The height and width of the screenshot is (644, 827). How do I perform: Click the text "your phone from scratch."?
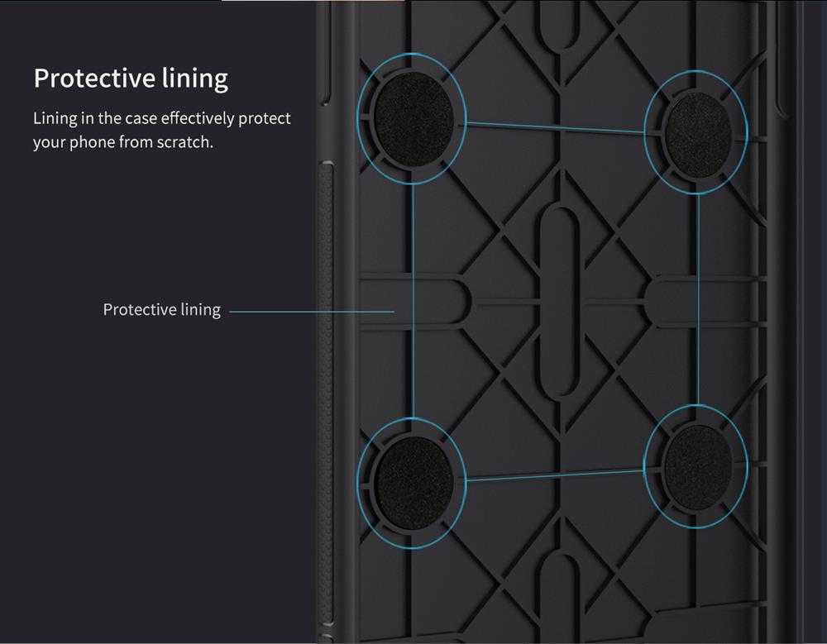123,142
